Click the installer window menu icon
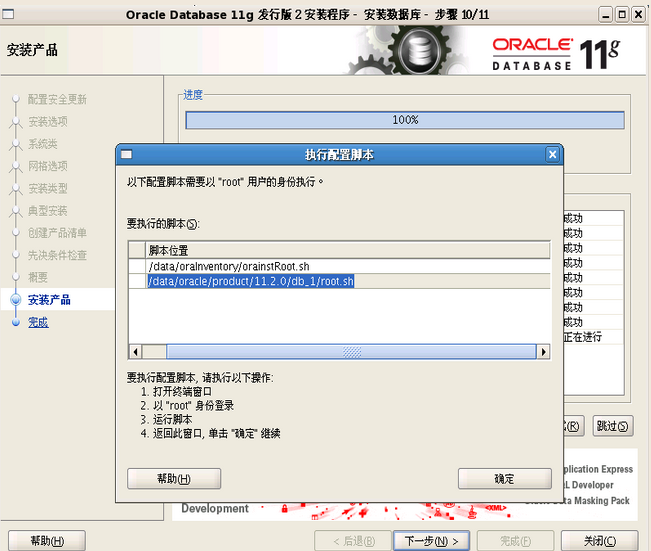The height and width of the screenshot is (551, 651). (8, 15)
